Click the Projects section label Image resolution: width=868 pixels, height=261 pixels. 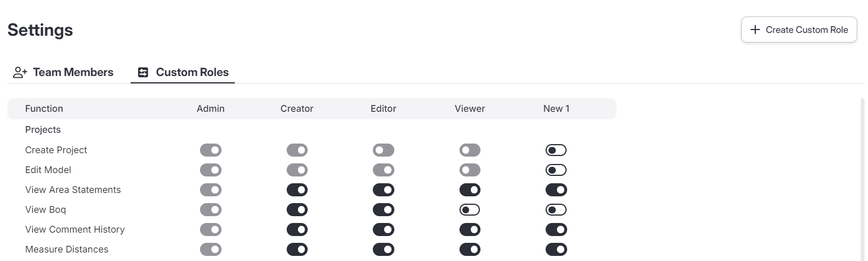tap(43, 129)
